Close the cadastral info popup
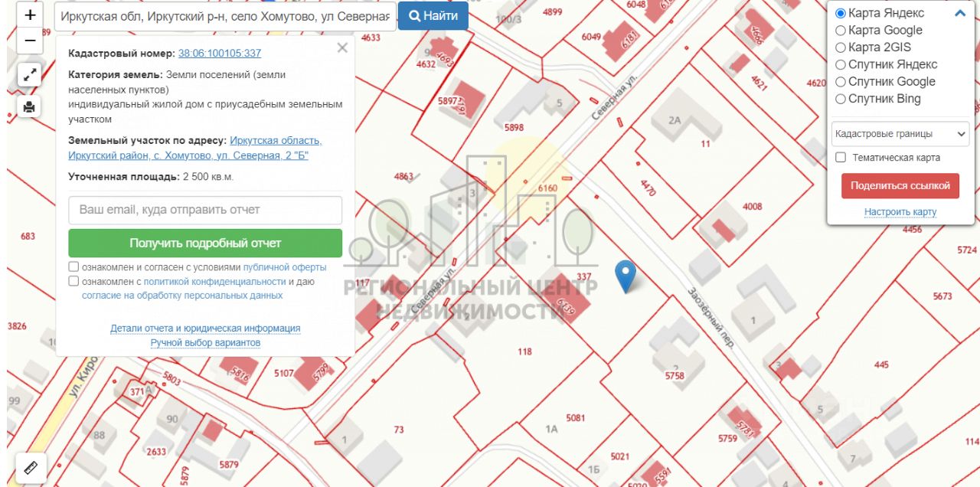Screen dimensions: 980x487 pyautogui.click(x=342, y=48)
